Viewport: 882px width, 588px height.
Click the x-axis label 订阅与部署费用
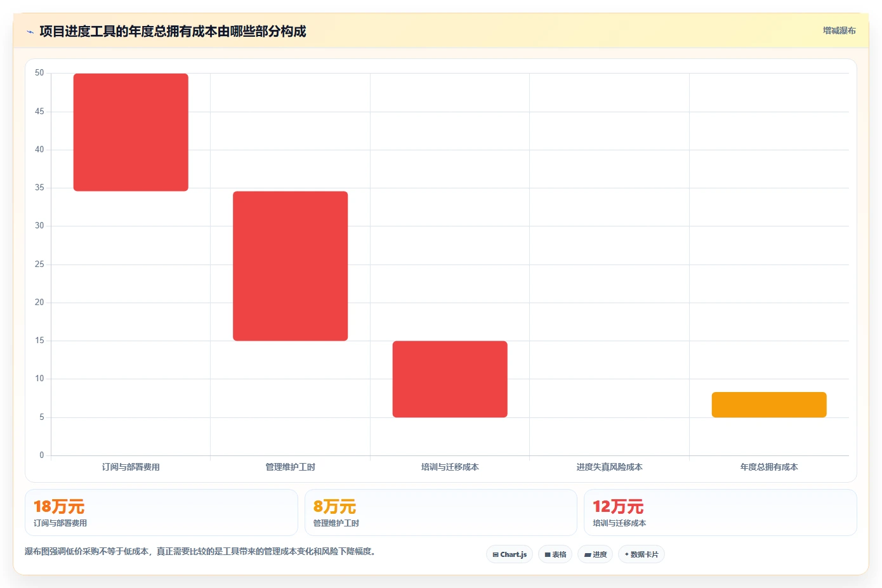(131, 467)
